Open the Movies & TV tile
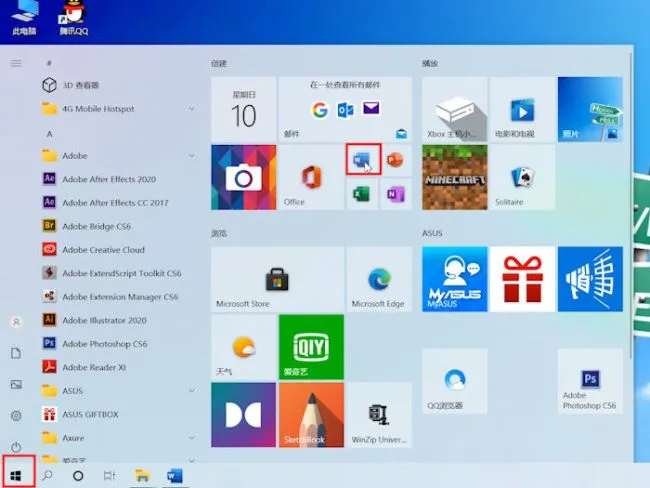This screenshot has width=650, height=488. [x=522, y=109]
